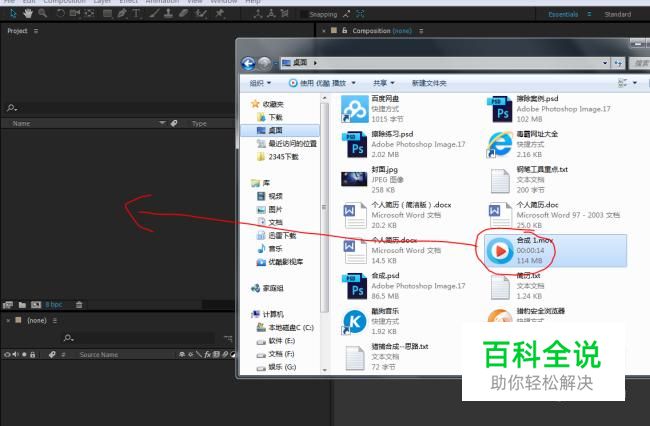Screen dimensions: 650x426
Task: Select the Roto Brush tool
Action: [201, 14]
